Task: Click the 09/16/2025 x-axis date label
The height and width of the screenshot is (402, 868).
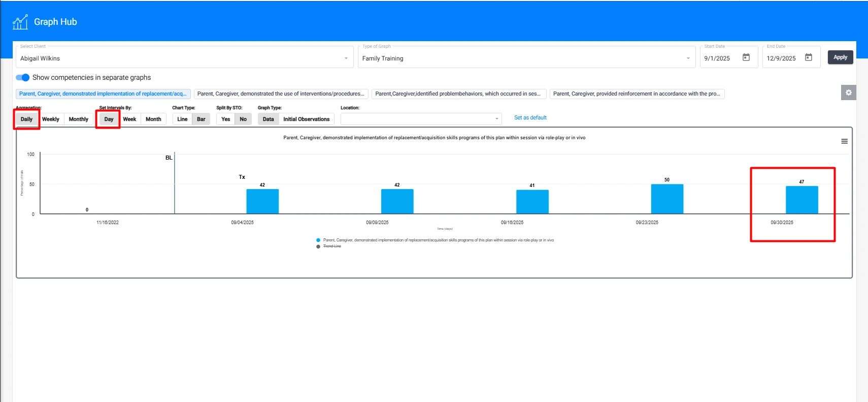Action: pyautogui.click(x=512, y=223)
